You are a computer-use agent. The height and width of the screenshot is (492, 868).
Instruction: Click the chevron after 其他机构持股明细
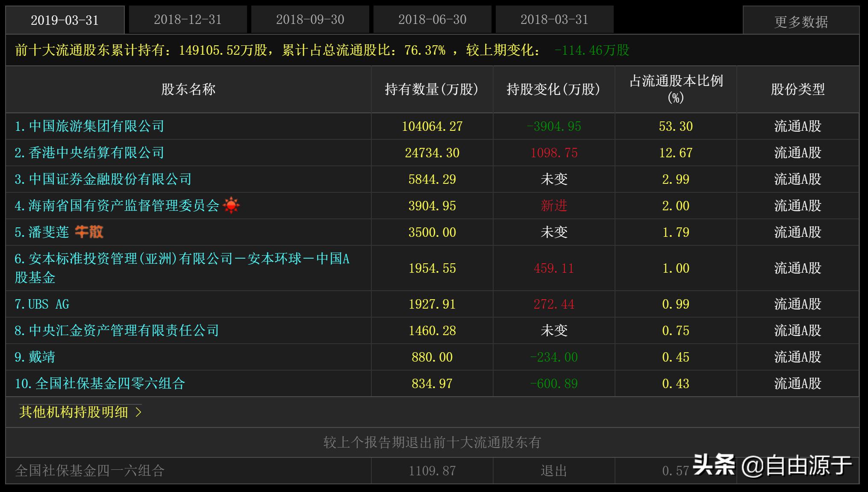(x=138, y=412)
